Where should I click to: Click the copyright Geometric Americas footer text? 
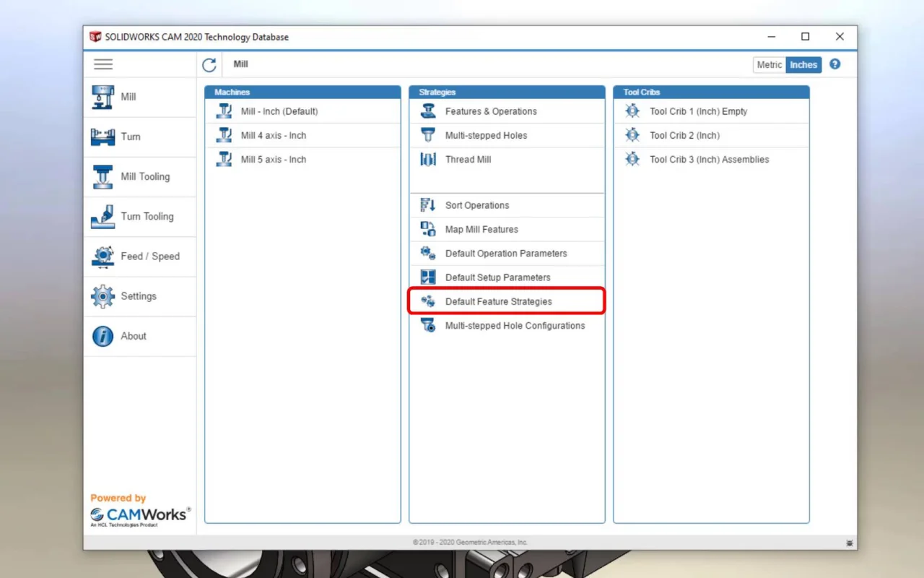click(x=470, y=542)
